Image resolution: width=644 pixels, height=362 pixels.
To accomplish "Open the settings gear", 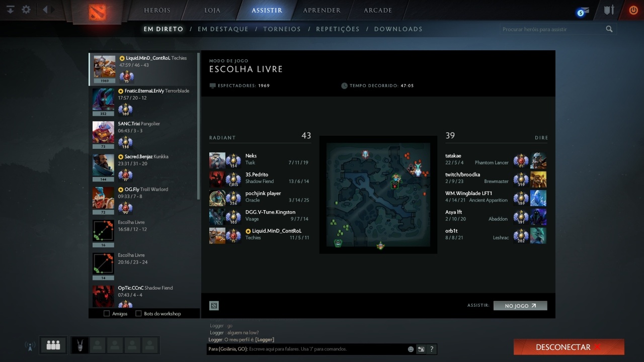I will (x=26, y=10).
